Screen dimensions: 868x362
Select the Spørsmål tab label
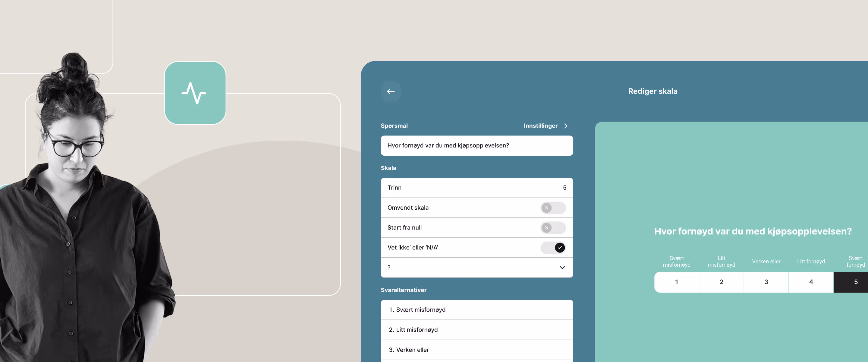coord(394,126)
